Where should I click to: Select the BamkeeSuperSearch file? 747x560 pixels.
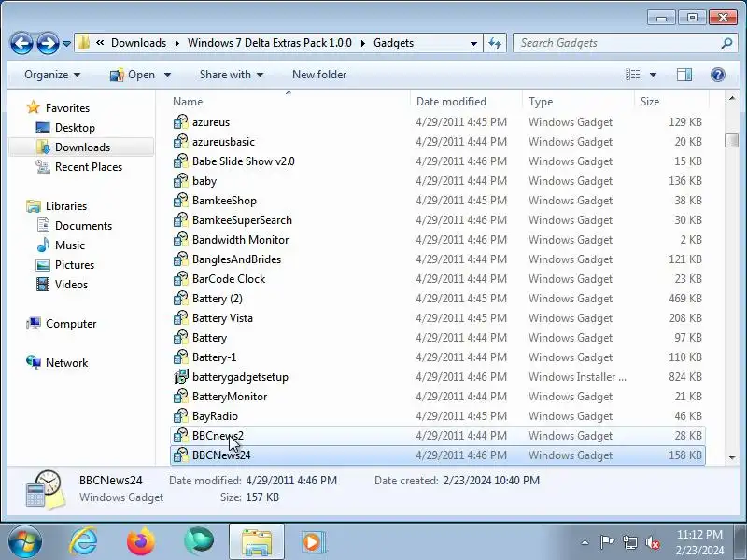242,220
